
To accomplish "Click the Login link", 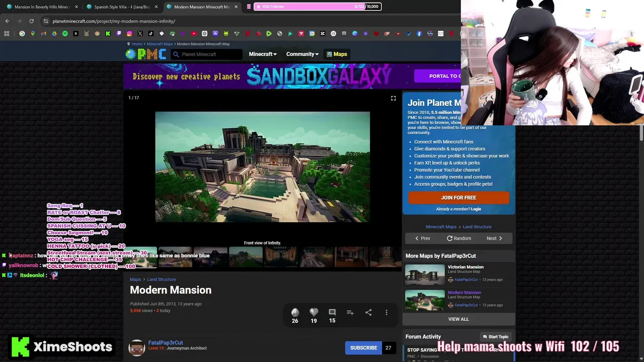I will (476, 209).
